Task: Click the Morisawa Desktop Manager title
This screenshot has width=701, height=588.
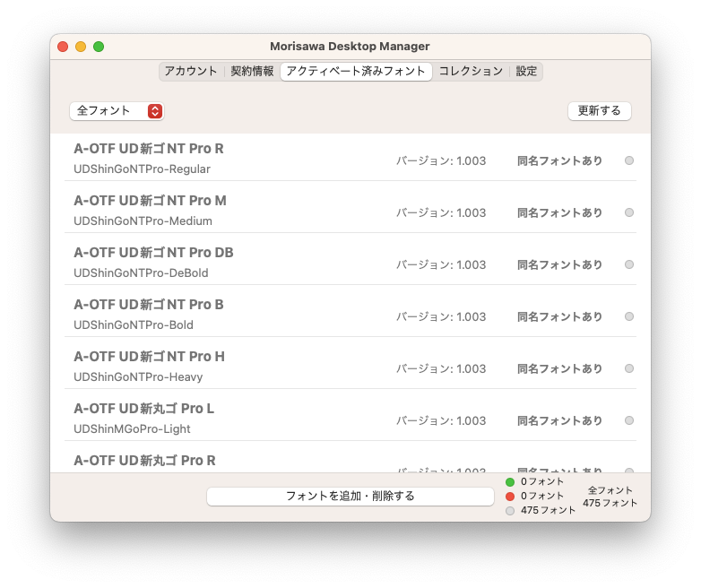Action: coord(350,47)
